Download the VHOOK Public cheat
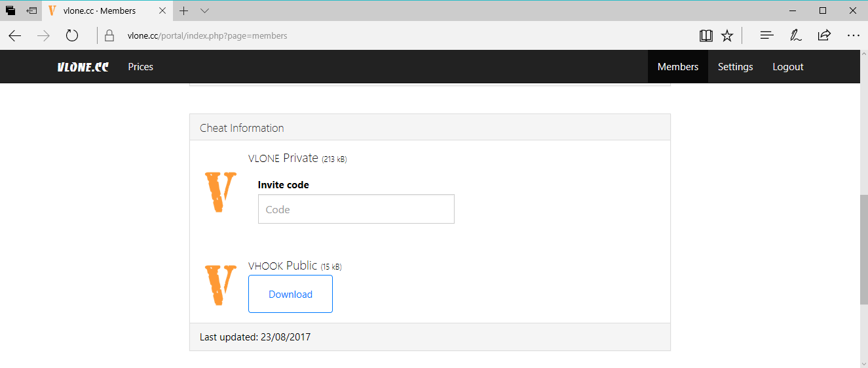Screen dimensions: 868x368 coord(290,294)
